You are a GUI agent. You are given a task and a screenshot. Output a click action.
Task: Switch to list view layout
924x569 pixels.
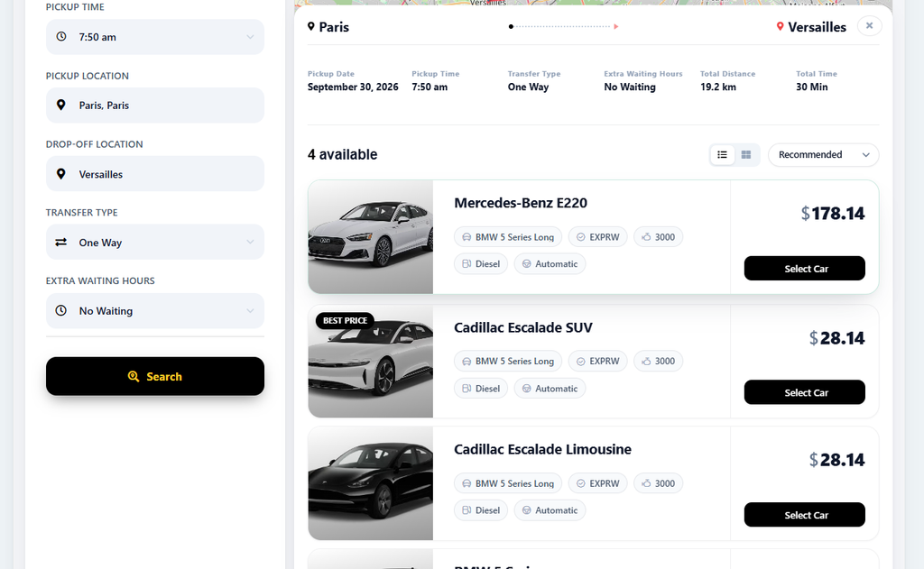point(722,155)
